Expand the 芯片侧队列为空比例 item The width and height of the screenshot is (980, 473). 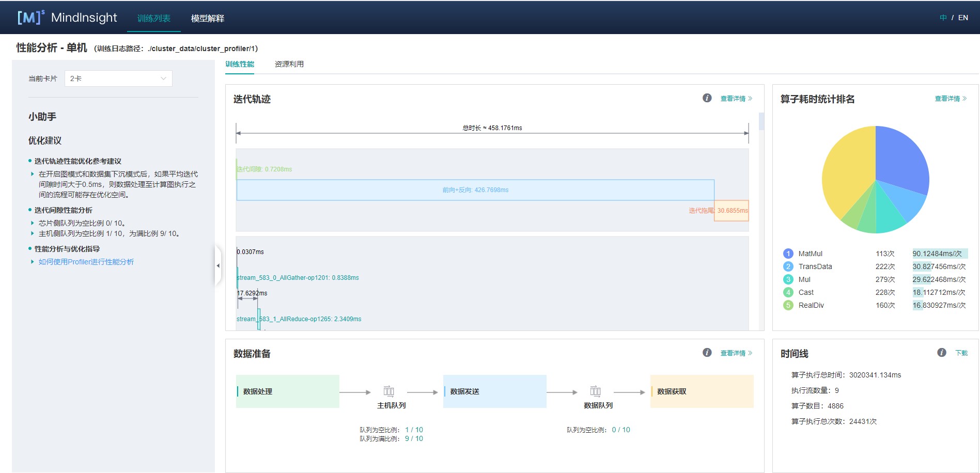coord(33,223)
